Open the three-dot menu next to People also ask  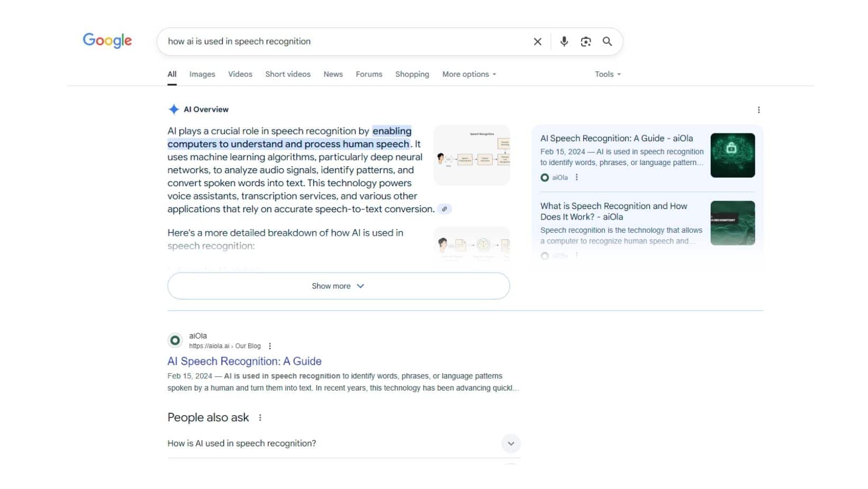coord(260,418)
